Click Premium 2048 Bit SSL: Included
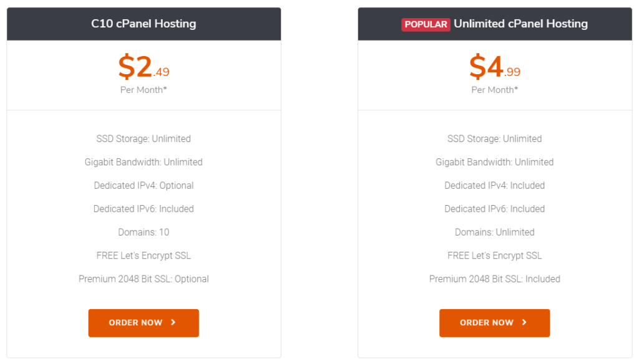 [x=494, y=279]
